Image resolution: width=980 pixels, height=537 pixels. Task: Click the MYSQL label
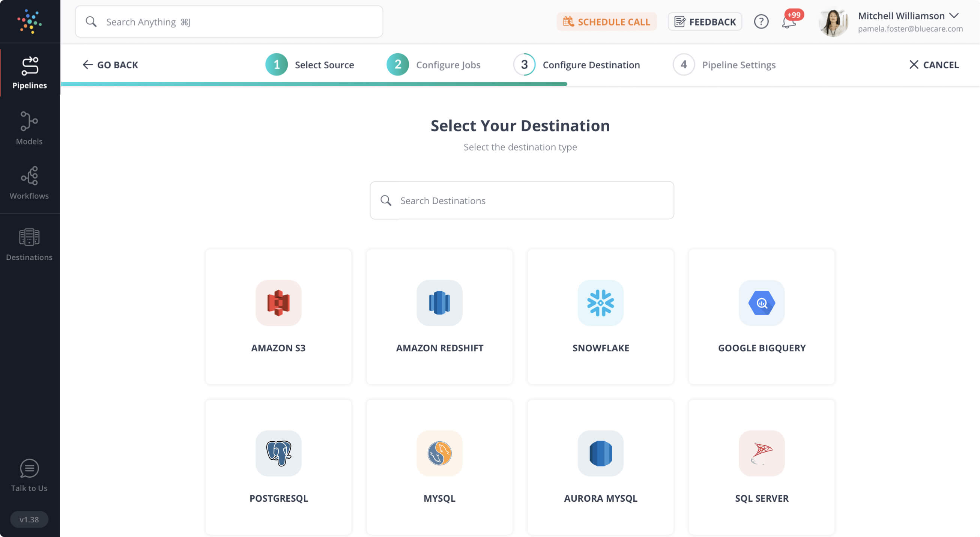click(x=439, y=498)
